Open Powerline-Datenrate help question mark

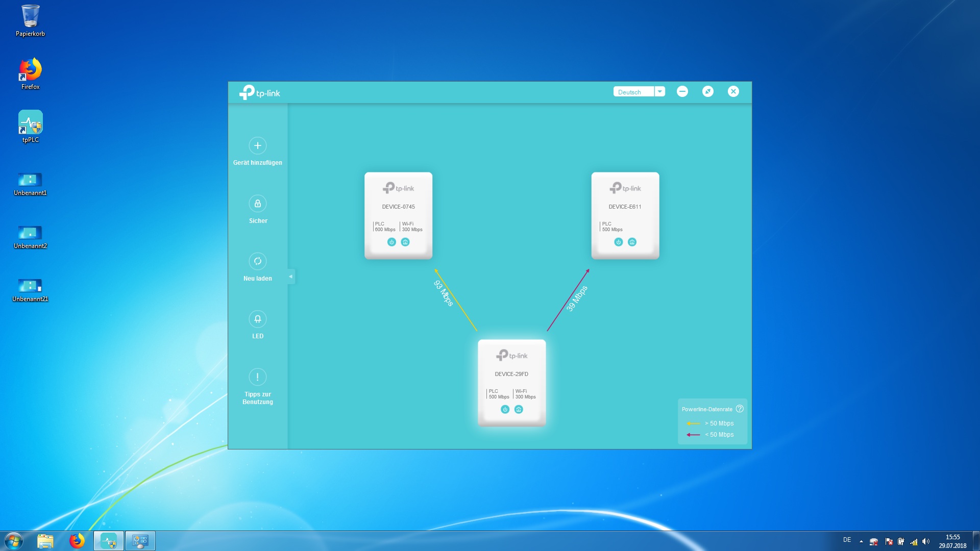tap(740, 409)
